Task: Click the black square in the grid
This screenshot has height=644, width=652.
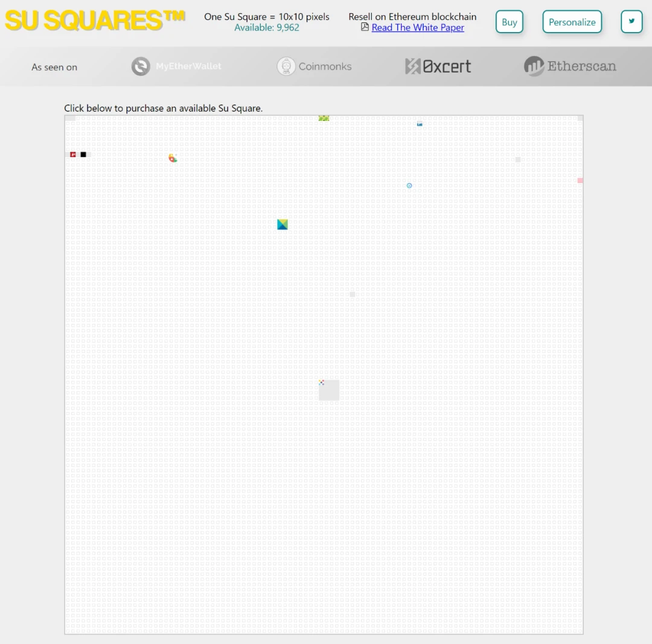Action: point(83,154)
